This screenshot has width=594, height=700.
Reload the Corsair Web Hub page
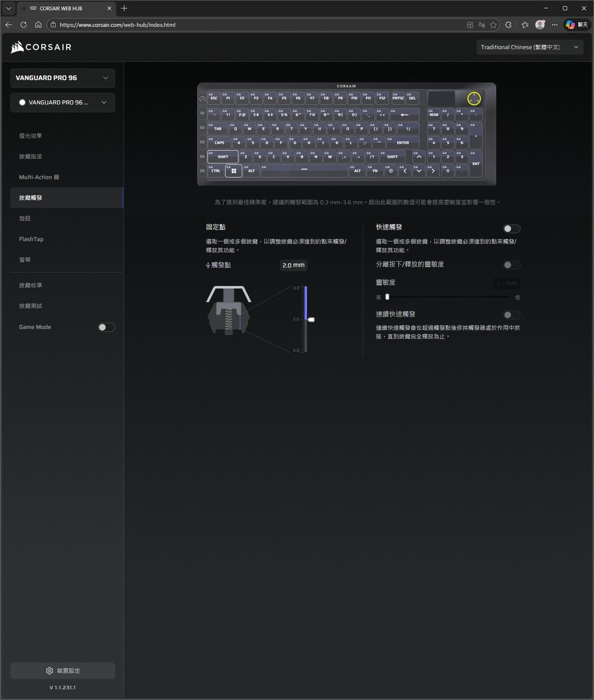pyautogui.click(x=23, y=25)
